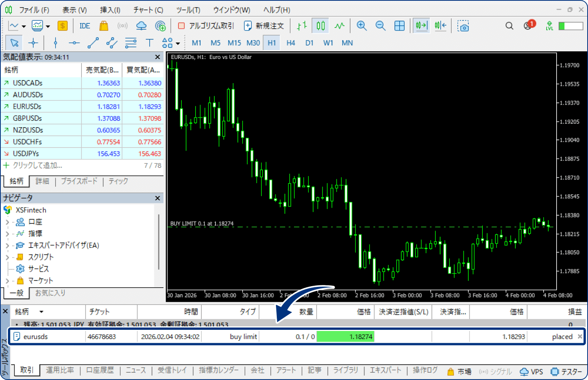Toggle chart auto-scroll to latest bar
Viewport: 588px width, 380px height.
pos(421,26)
